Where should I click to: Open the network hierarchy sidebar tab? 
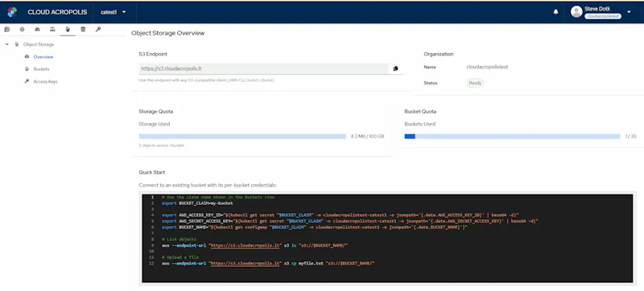(x=52, y=29)
